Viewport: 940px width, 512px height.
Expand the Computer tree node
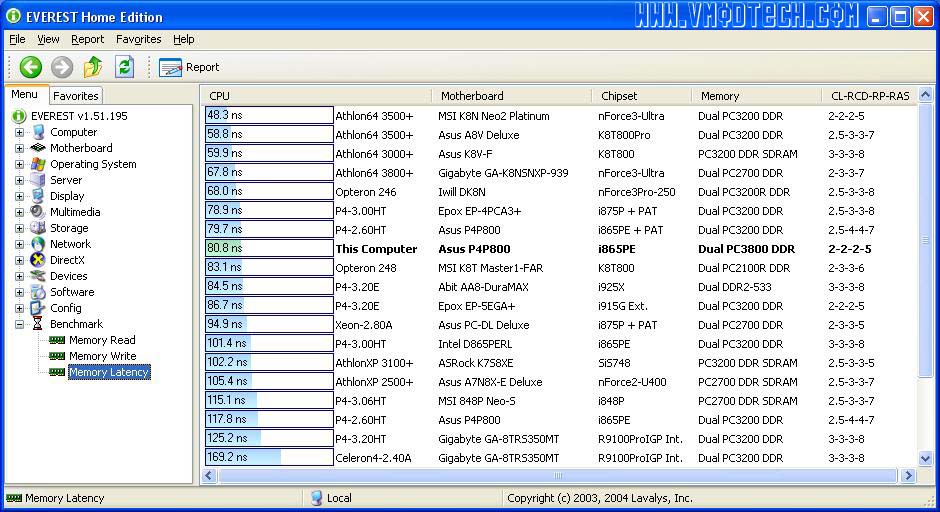click(19, 132)
